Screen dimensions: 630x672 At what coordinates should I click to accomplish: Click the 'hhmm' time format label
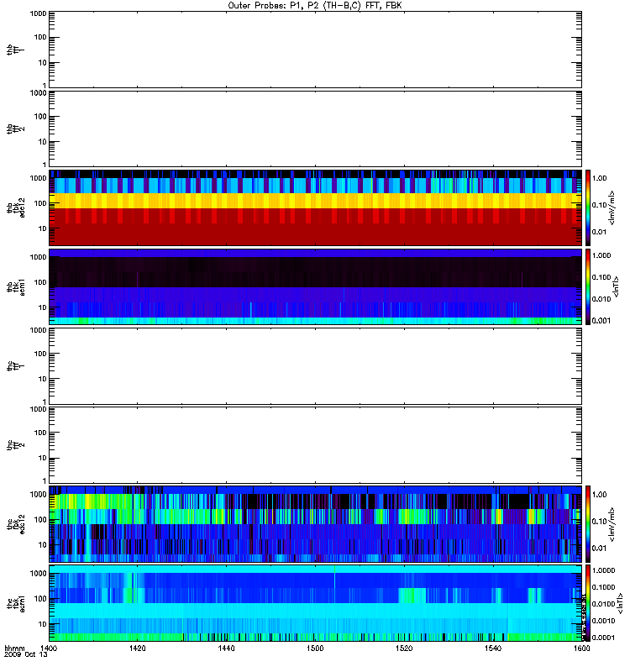click(x=14, y=648)
